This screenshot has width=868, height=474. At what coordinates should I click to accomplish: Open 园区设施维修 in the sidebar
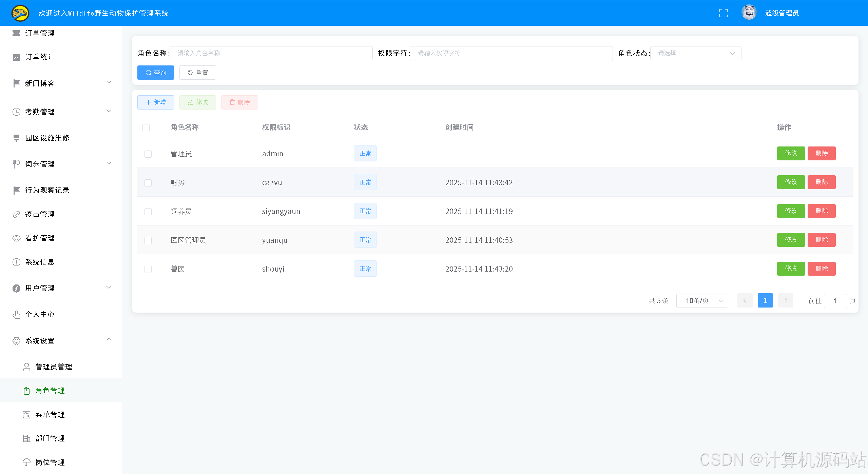click(61, 138)
